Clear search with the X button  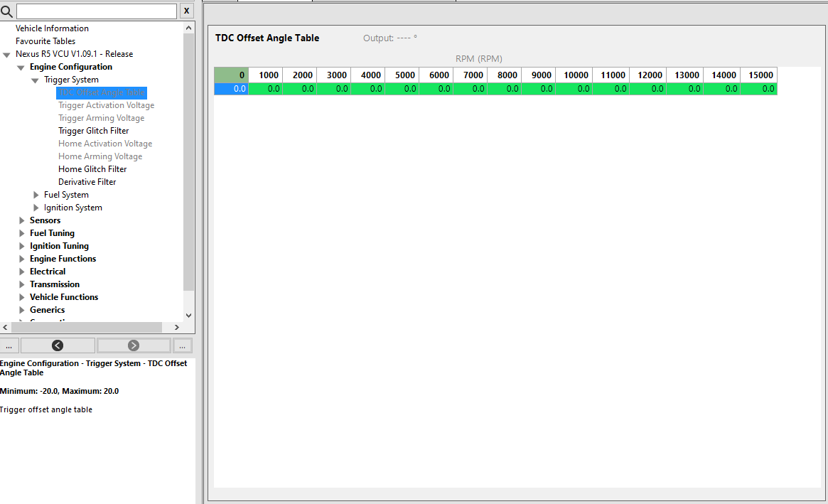pos(186,11)
